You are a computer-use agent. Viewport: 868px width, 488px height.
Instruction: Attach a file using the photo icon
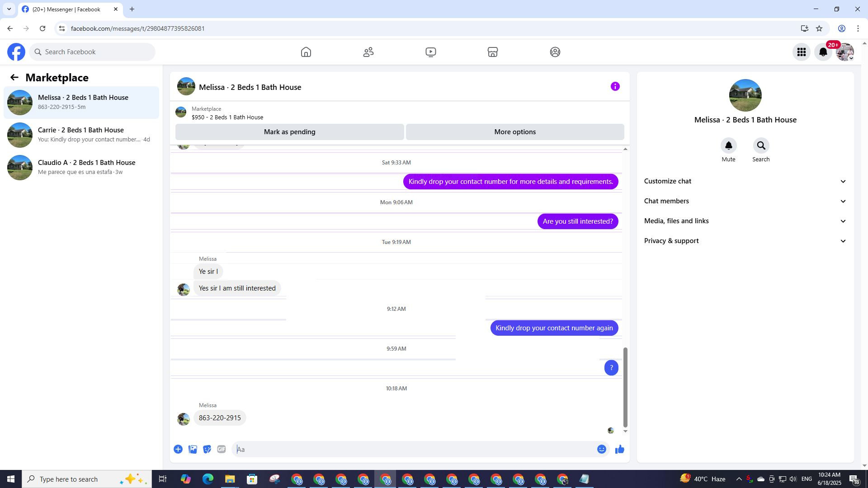pyautogui.click(x=193, y=449)
